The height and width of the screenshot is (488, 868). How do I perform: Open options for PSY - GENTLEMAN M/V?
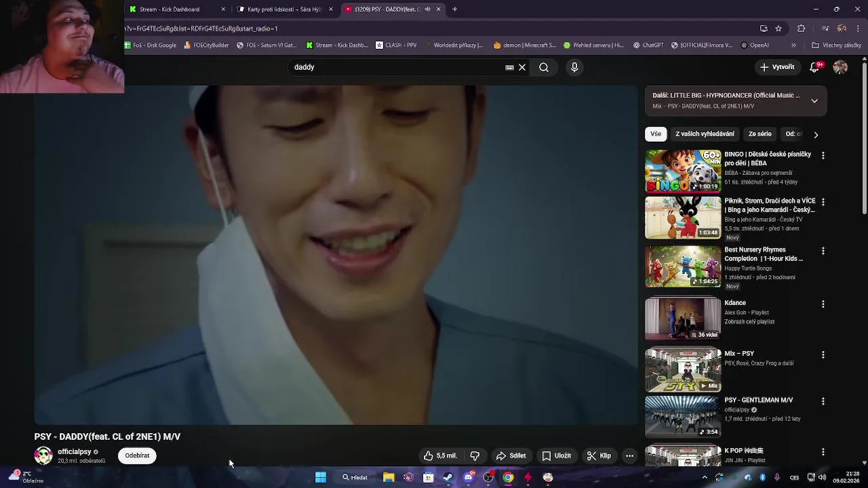tap(823, 401)
